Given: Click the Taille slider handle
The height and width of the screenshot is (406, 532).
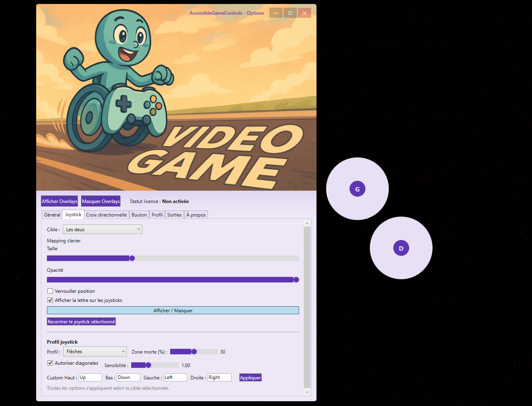Looking at the screenshot, I should [x=132, y=258].
